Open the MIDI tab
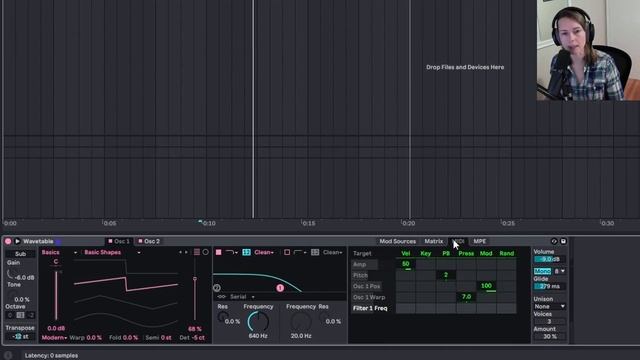640x360 pixels. [458, 241]
